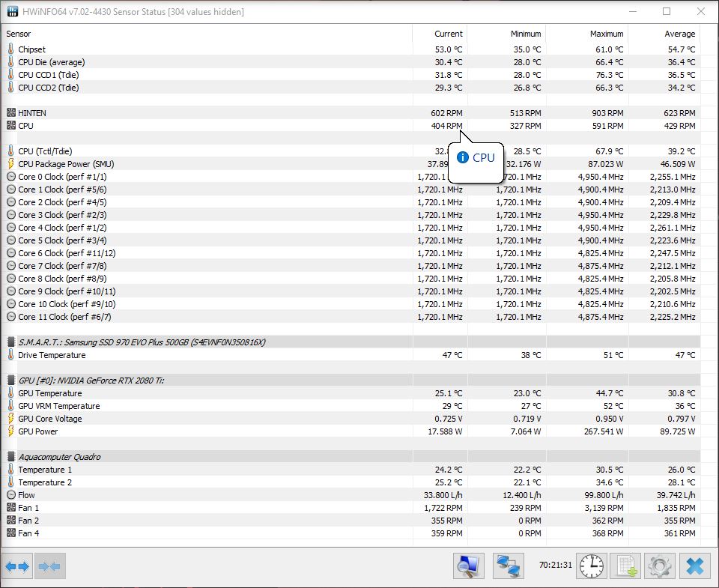Select Core 10 Clock (perf #9/10) row
This screenshot has width=719, height=588.
point(351,303)
